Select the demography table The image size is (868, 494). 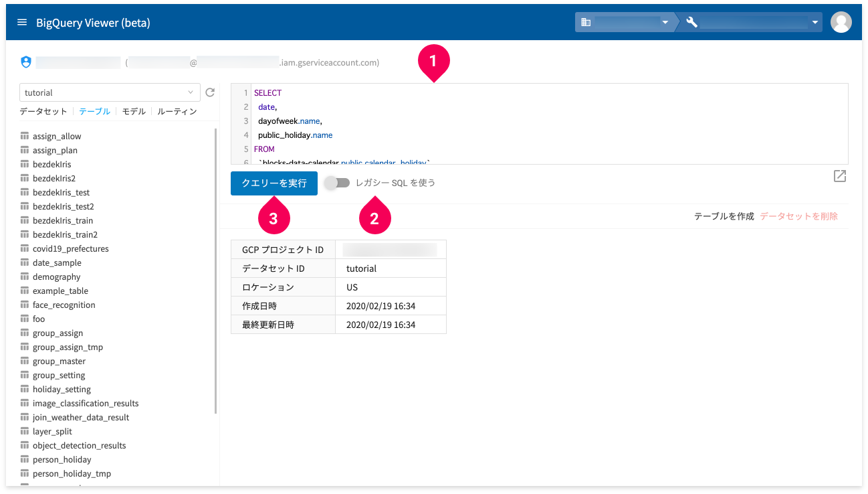[57, 276]
